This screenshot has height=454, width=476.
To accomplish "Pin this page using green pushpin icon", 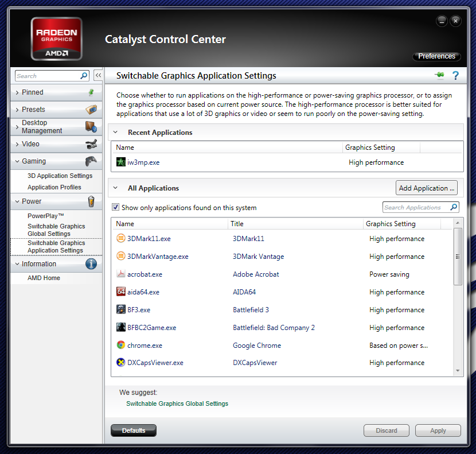I will pyautogui.click(x=439, y=75).
